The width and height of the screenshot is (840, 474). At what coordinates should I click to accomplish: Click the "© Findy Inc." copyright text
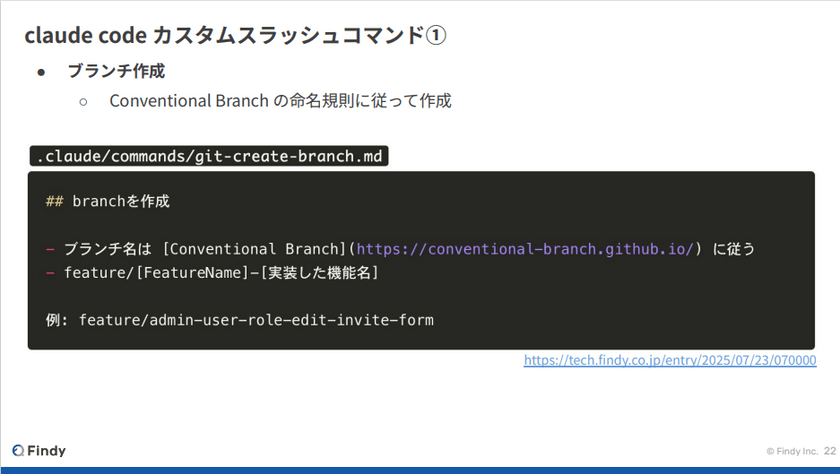tap(791, 452)
